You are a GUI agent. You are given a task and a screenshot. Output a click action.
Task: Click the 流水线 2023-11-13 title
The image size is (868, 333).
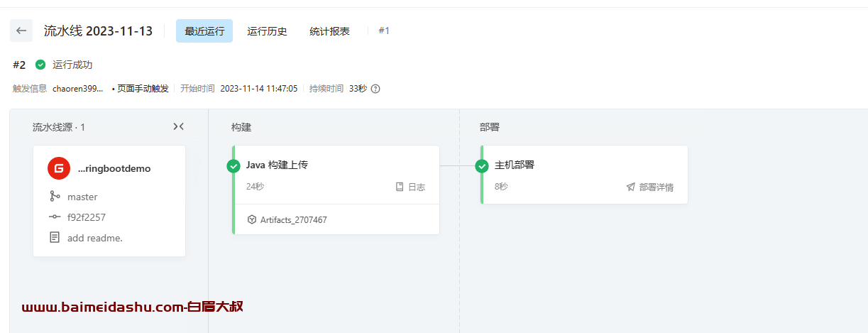(98, 31)
